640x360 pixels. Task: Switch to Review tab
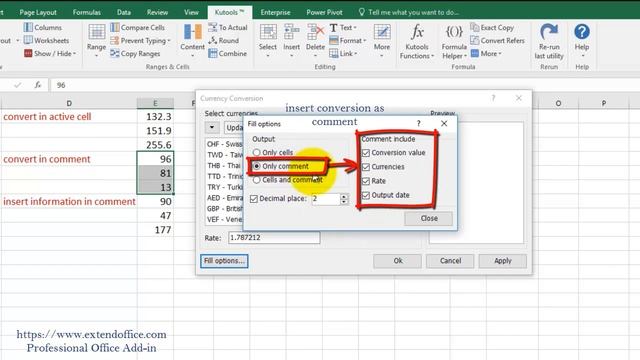[x=157, y=12]
